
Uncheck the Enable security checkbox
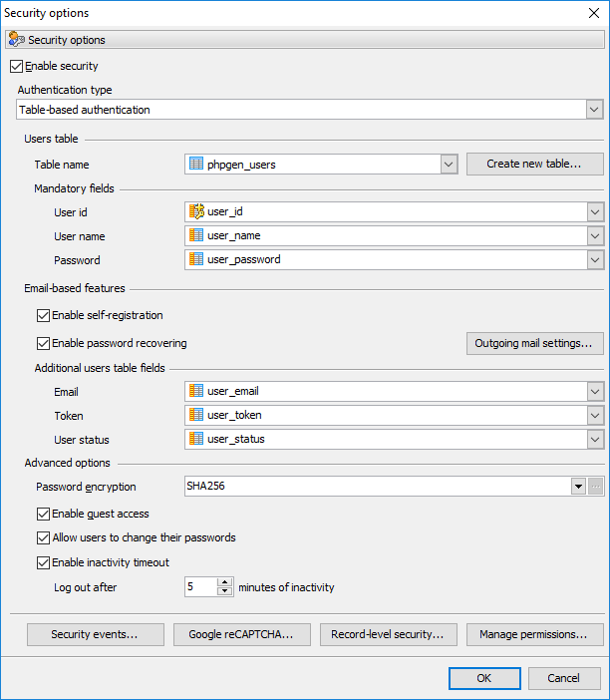coord(16,67)
